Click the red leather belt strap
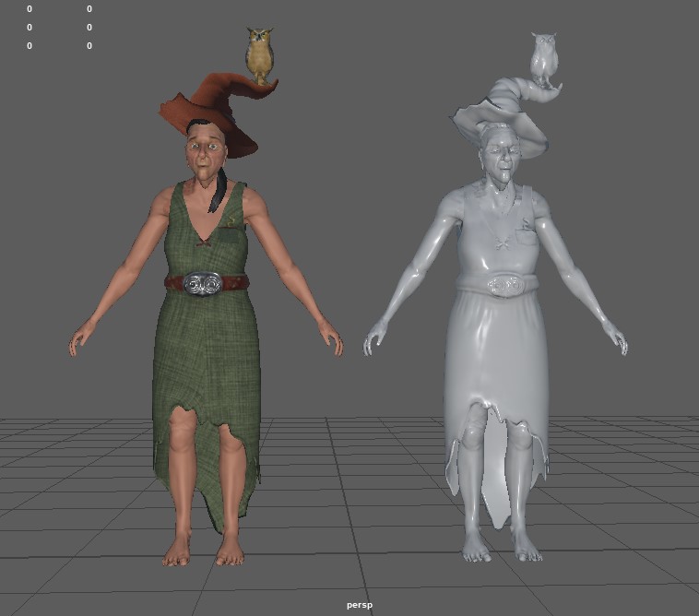This screenshot has height=616, width=699. [234, 281]
